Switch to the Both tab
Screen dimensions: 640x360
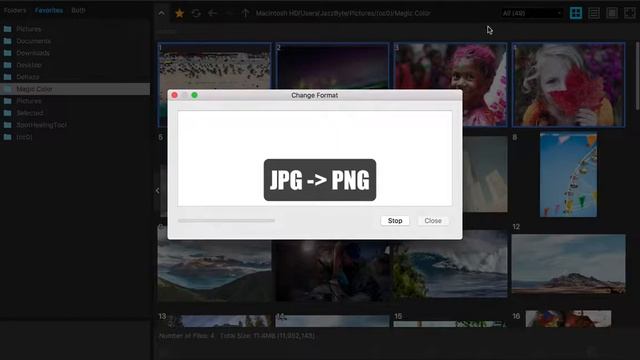click(x=78, y=10)
